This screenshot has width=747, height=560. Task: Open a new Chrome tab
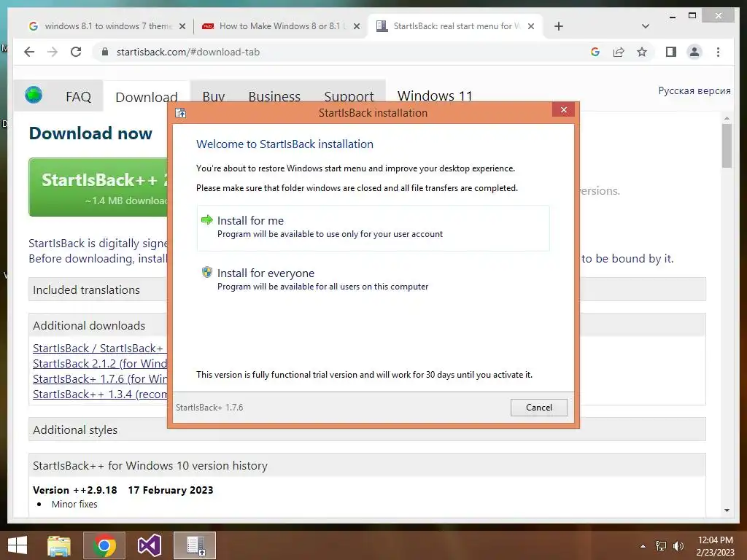click(559, 26)
